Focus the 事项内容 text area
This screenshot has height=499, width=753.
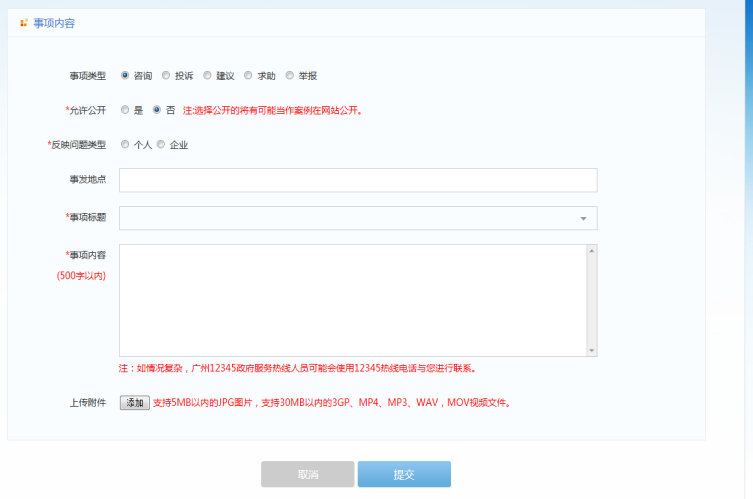coord(352,300)
